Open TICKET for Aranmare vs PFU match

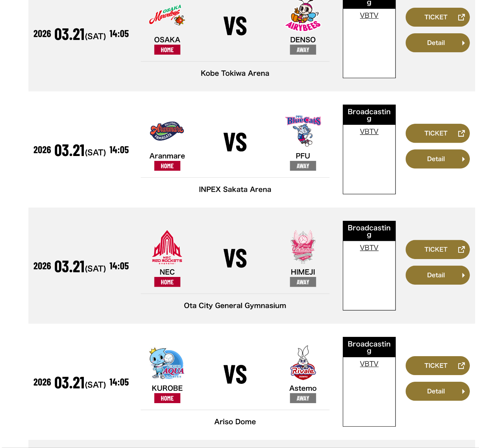[437, 133]
